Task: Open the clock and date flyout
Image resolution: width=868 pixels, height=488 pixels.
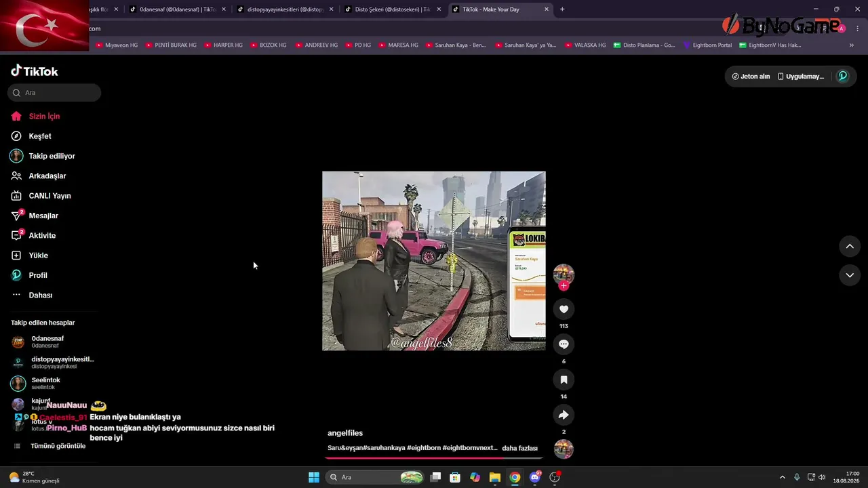Action: 847,477
